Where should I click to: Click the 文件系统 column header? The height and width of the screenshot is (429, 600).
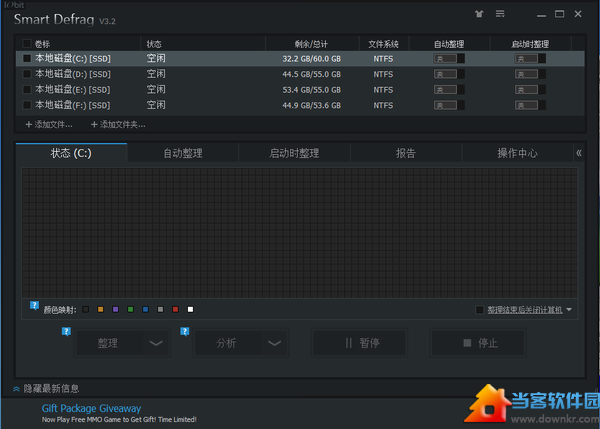(383, 44)
